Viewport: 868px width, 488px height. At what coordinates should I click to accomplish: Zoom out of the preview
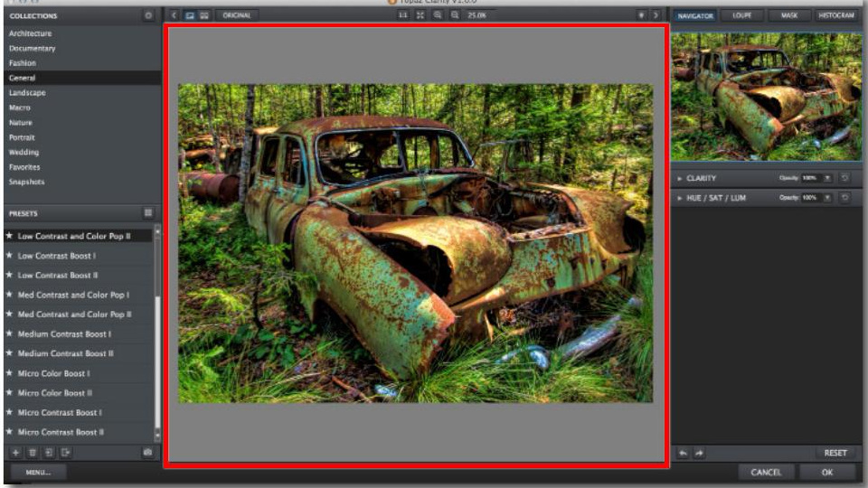[x=455, y=15]
